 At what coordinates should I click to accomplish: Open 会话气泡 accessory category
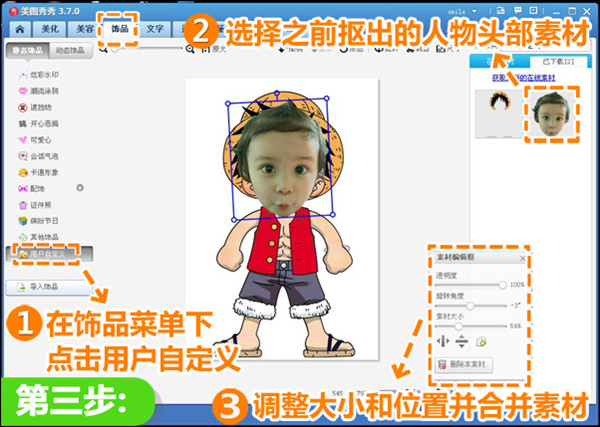click(x=38, y=156)
